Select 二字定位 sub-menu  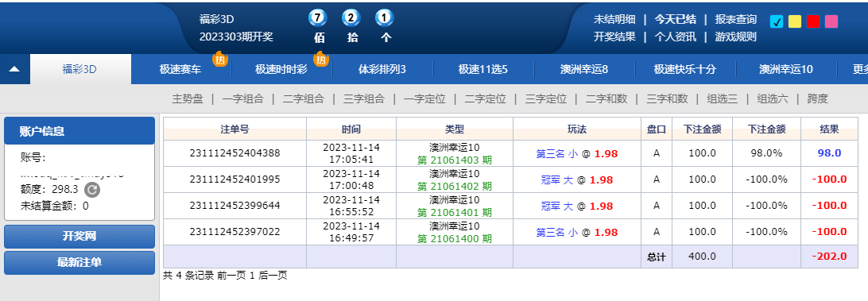coord(485,99)
